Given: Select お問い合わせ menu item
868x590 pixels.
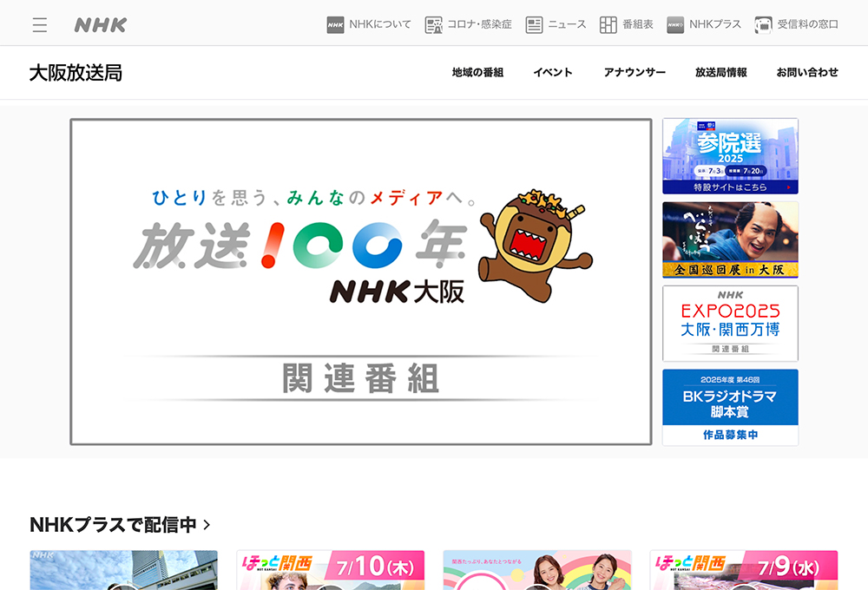Looking at the screenshot, I should coord(807,73).
